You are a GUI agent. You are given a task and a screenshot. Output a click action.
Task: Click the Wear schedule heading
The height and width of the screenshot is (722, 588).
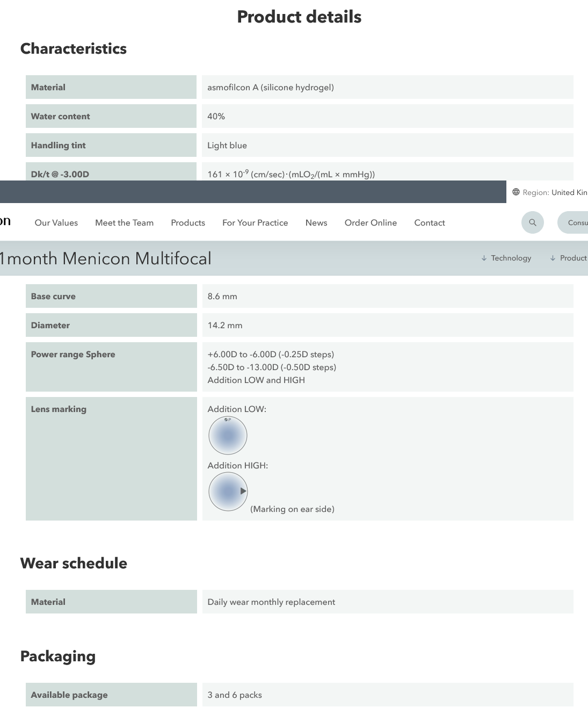point(74,564)
